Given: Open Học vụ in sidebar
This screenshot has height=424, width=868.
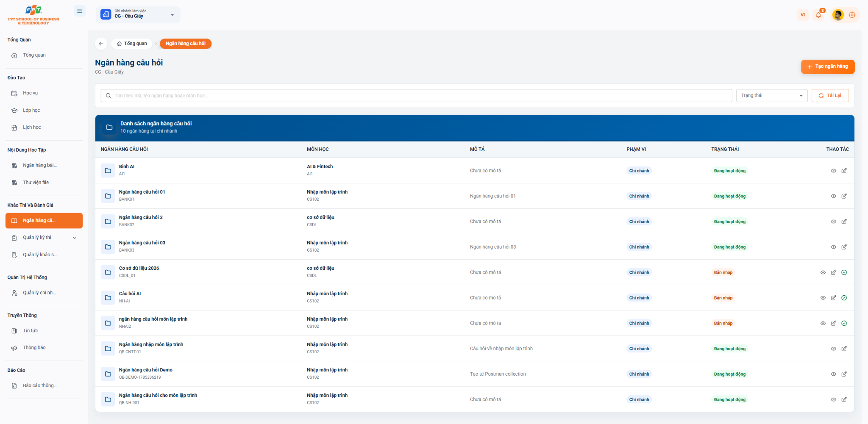Looking at the screenshot, I should point(44,93).
